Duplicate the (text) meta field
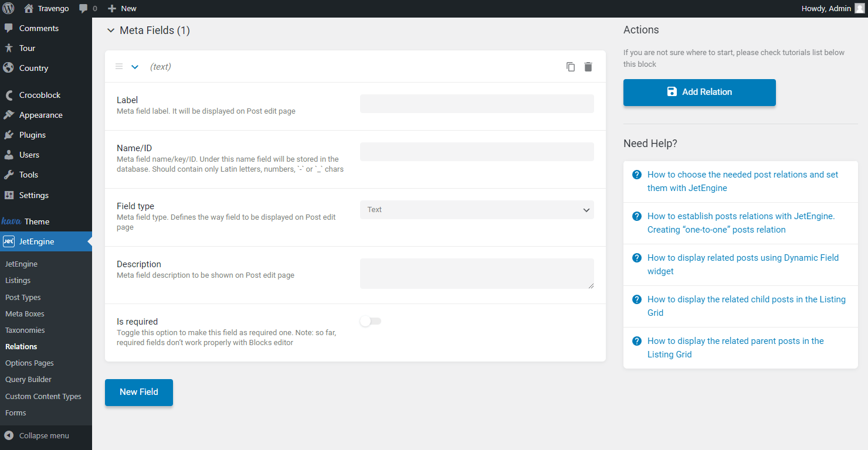 (x=571, y=67)
